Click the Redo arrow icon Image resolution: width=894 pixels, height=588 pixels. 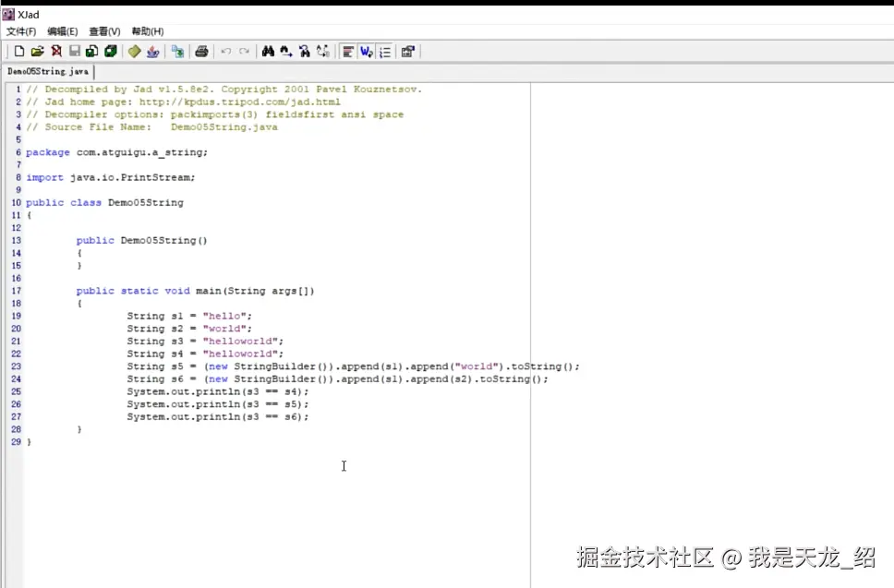[x=244, y=52]
